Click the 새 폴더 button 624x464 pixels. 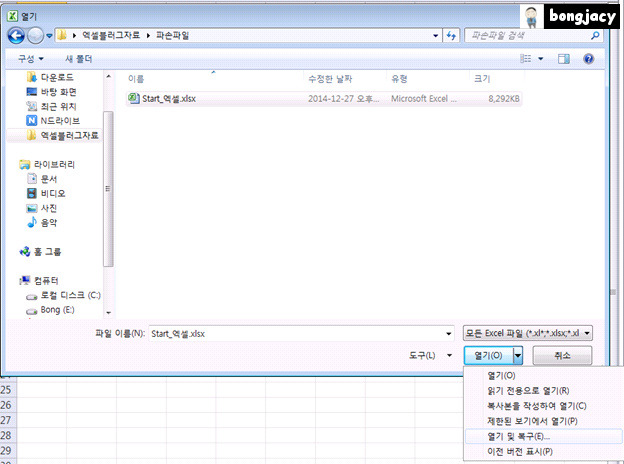(x=78, y=59)
